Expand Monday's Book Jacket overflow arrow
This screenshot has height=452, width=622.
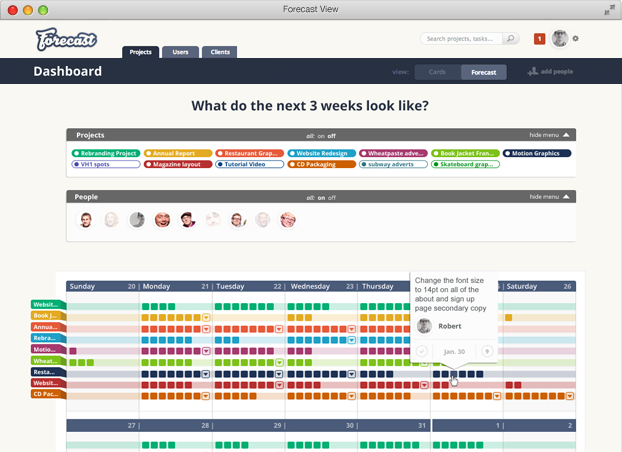[x=206, y=317]
